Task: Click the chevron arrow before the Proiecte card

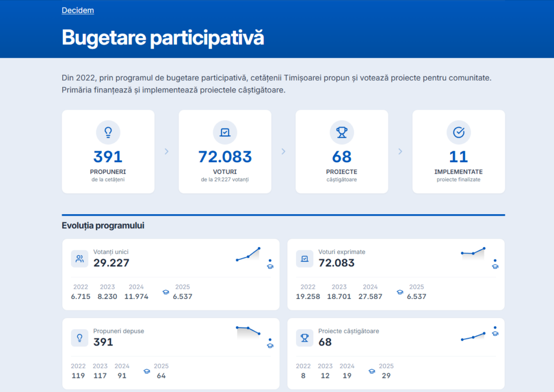Action: [x=283, y=151]
